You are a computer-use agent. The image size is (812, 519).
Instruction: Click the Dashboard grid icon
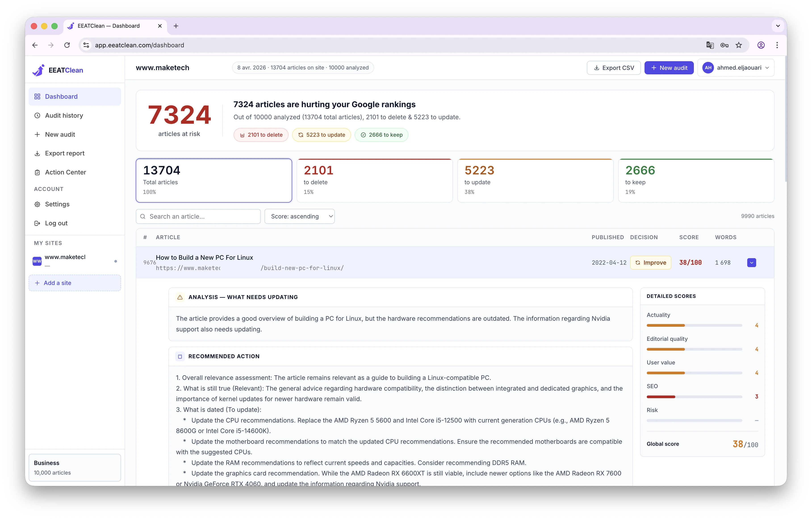(x=38, y=96)
